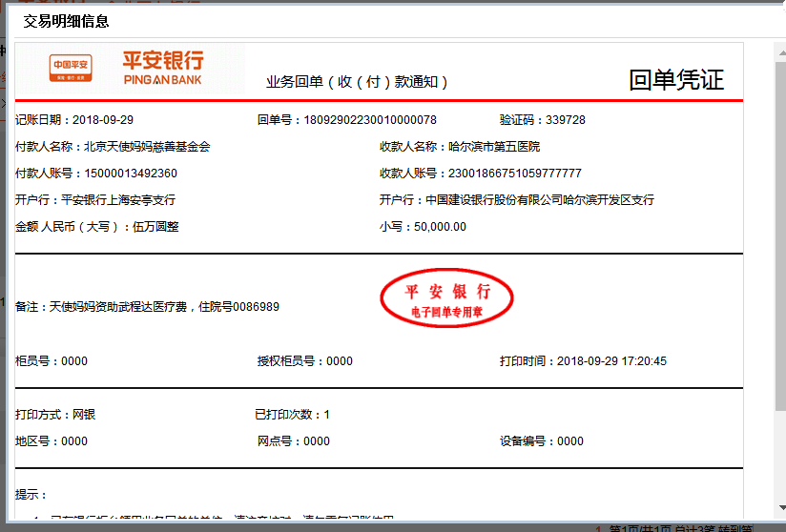Click the scrollbar up arrow
The width and height of the screenshot is (786, 532).
(782, 52)
